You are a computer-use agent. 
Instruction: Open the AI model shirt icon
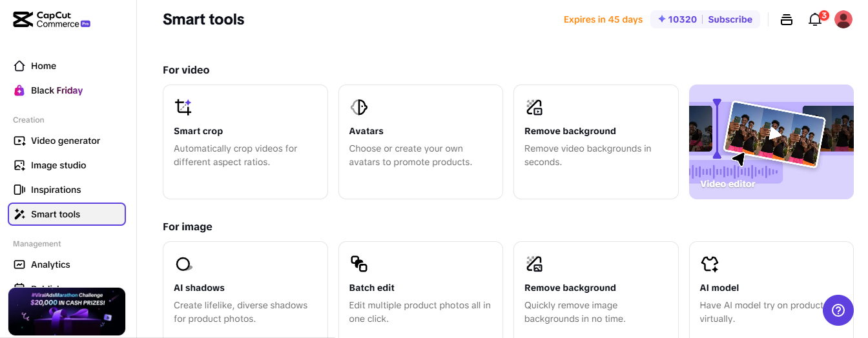pos(710,264)
